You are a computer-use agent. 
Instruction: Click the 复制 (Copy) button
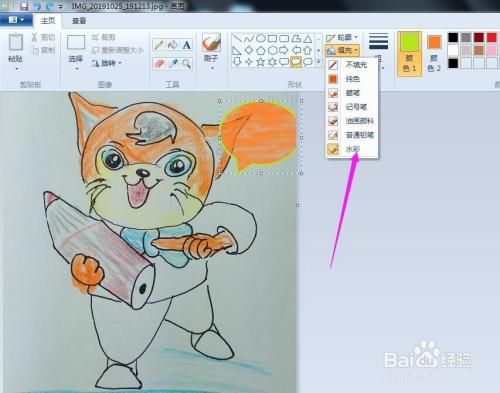tap(43, 51)
